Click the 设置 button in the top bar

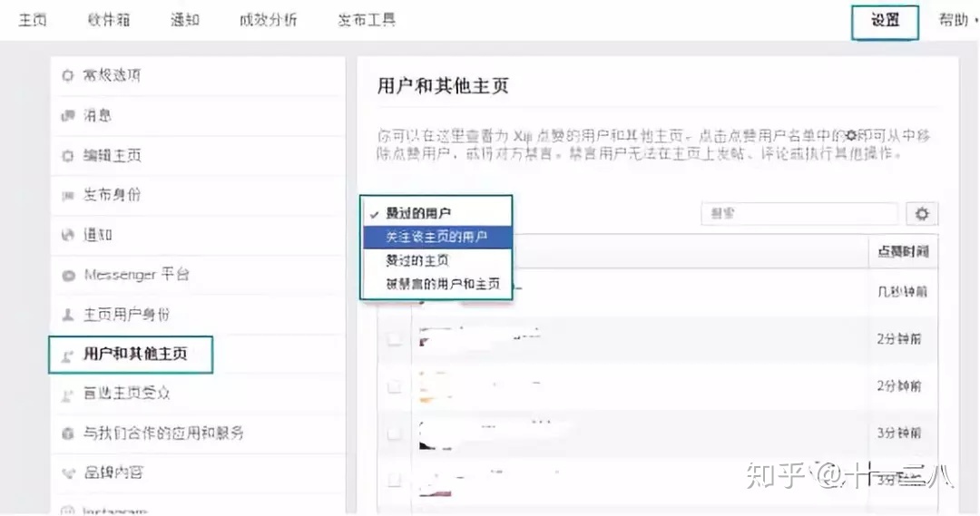pos(885,23)
